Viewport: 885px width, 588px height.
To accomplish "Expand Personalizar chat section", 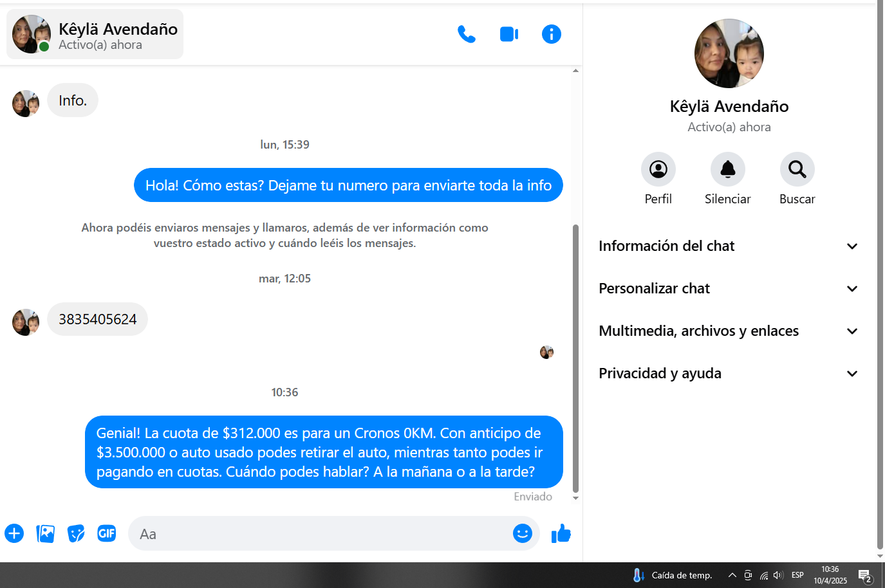I will (729, 289).
